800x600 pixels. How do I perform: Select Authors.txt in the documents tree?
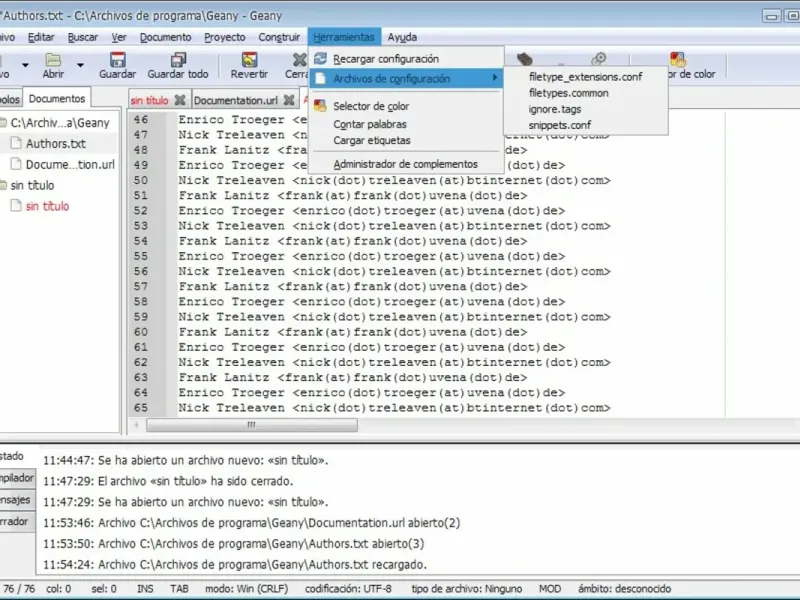(56, 143)
